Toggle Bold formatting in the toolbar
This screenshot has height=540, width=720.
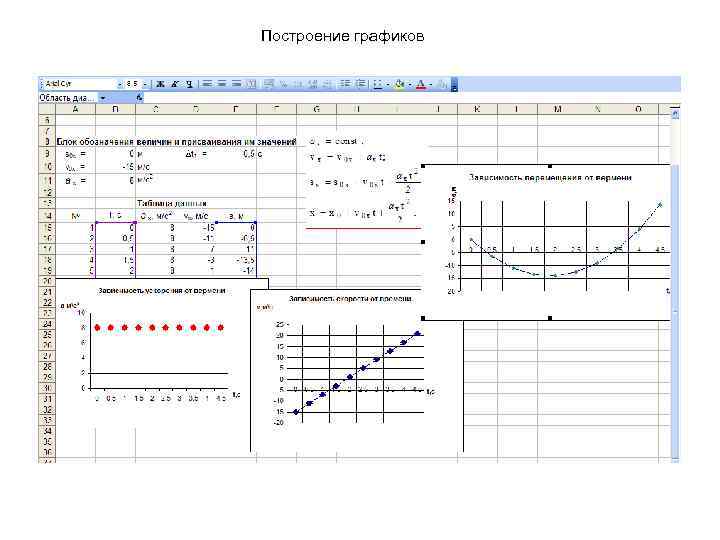160,84
